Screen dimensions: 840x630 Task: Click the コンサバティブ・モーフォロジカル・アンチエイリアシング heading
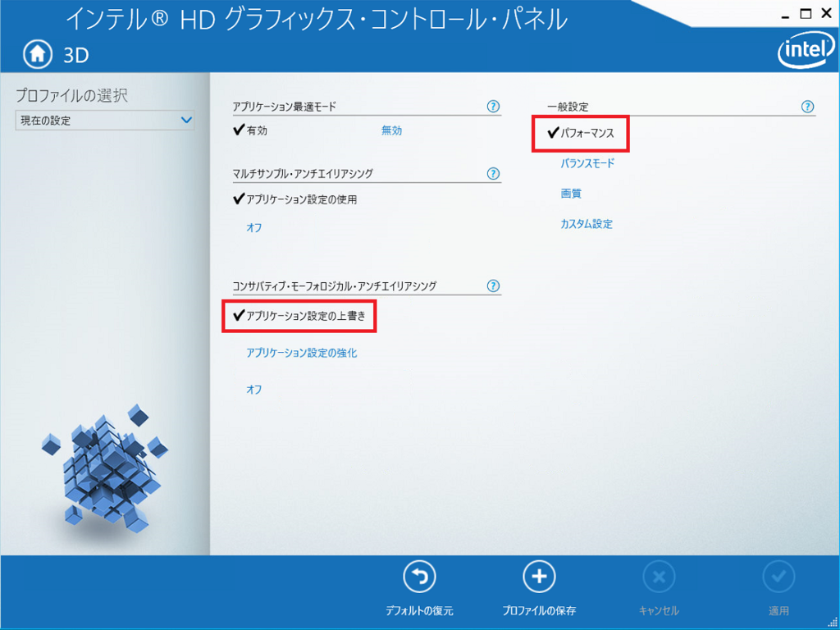coord(335,286)
